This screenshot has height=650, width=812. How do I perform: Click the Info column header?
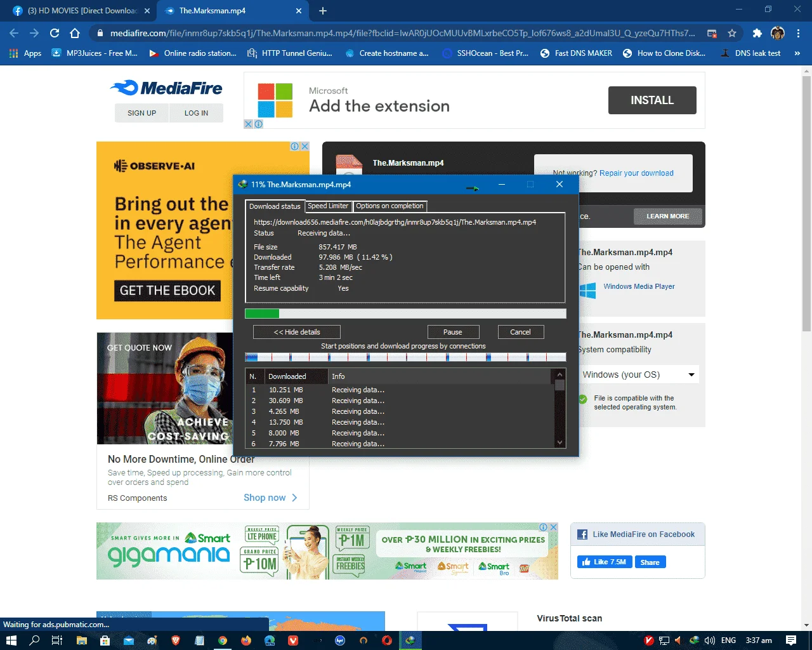tap(440, 376)
